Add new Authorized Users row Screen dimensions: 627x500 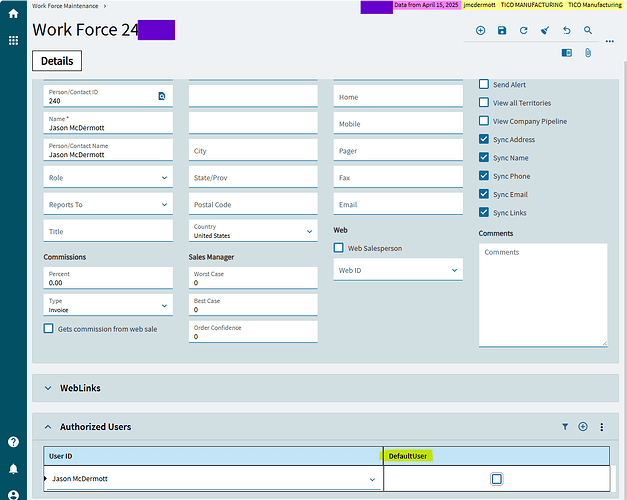583,427
